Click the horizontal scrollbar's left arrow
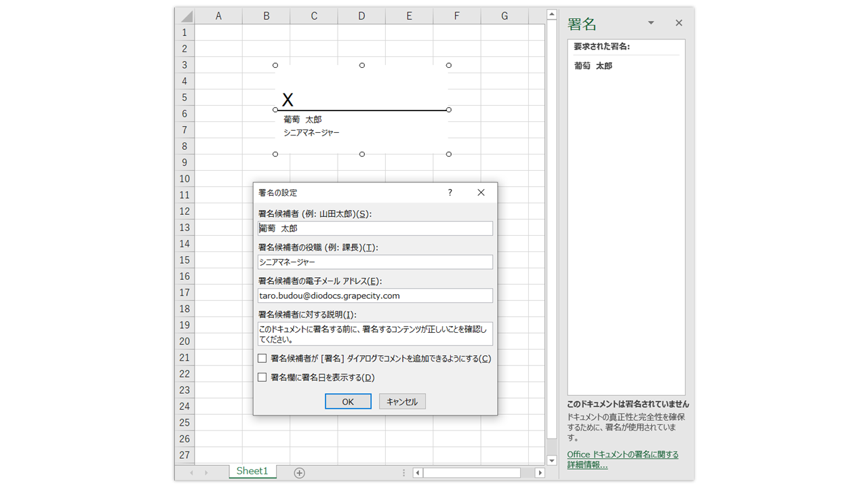The height and width of the screenshot is (488, 868). click(418, 472)
